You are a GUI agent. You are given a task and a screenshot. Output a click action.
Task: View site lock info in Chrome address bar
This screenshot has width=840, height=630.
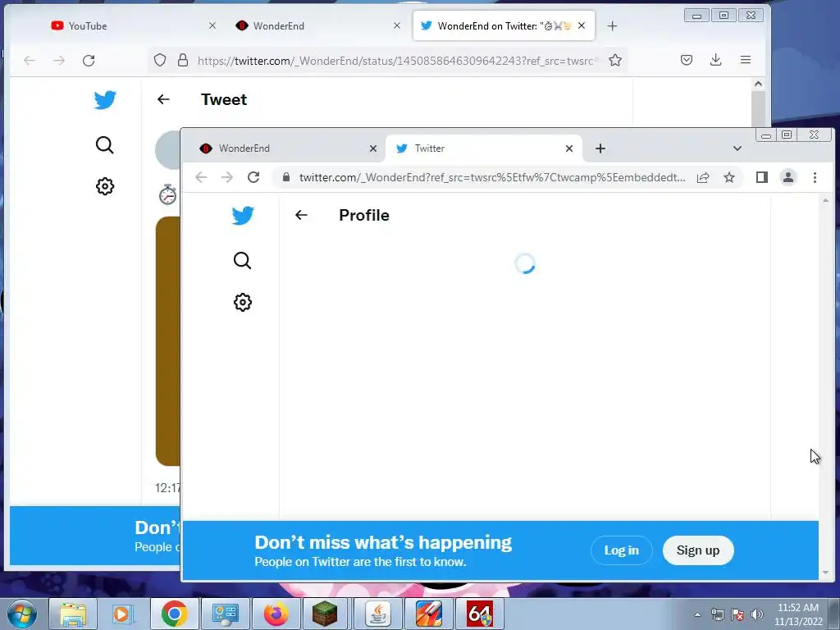click(286, 177)
